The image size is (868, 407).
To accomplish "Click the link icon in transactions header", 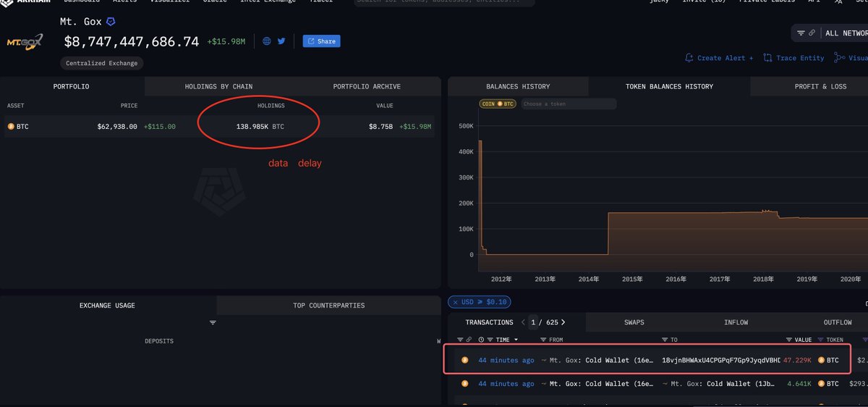I will coord(469,340).
